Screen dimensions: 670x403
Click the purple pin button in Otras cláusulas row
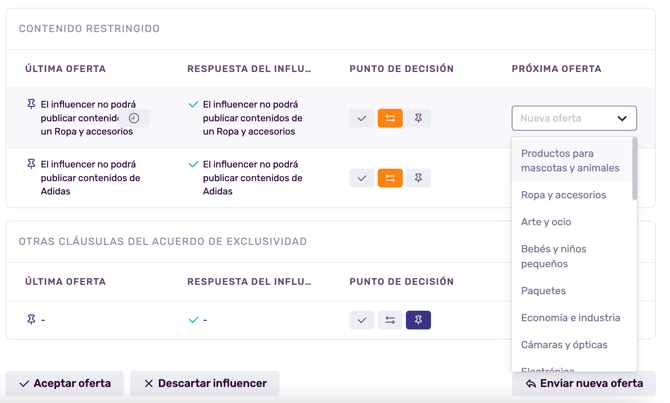point(418,320)
